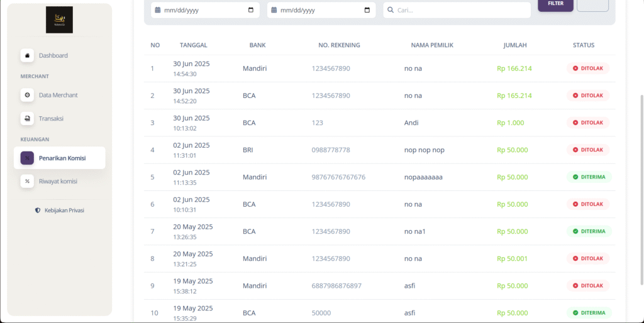Click the Data Merchant icon

coord(27,96)
